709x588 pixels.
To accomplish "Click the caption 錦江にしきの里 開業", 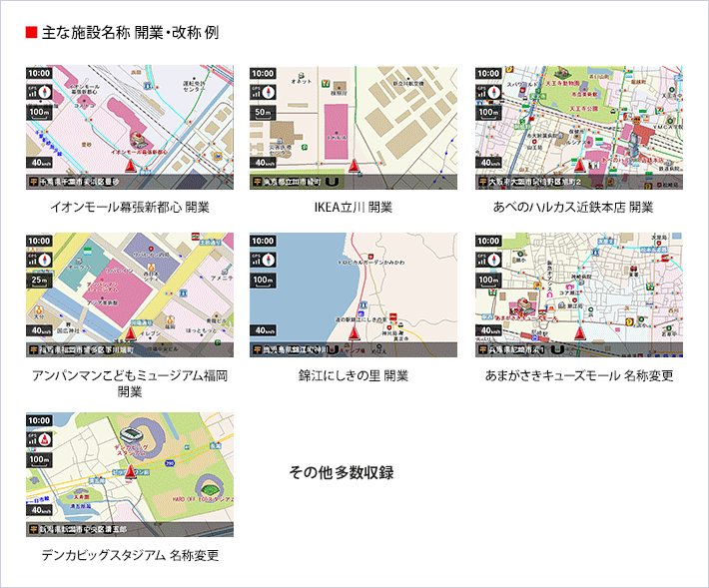I will click(354, 375).
